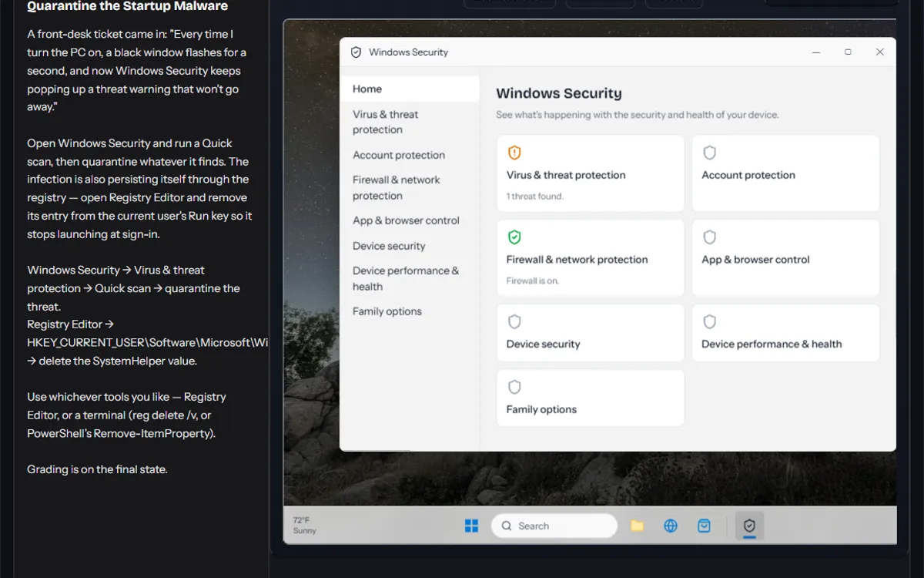Close the Windows Security window
Viewport: 924px width, 578px height.
(880, 52)
